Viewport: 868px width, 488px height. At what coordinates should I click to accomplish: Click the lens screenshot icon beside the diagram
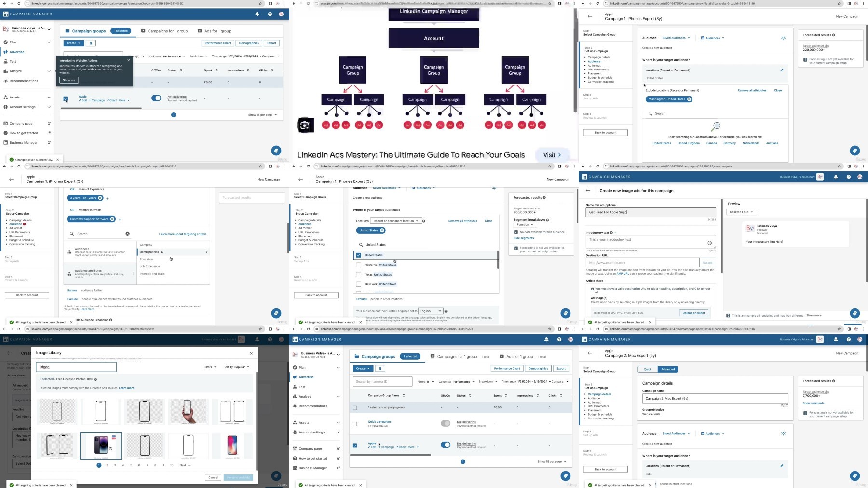click(305, 125)
